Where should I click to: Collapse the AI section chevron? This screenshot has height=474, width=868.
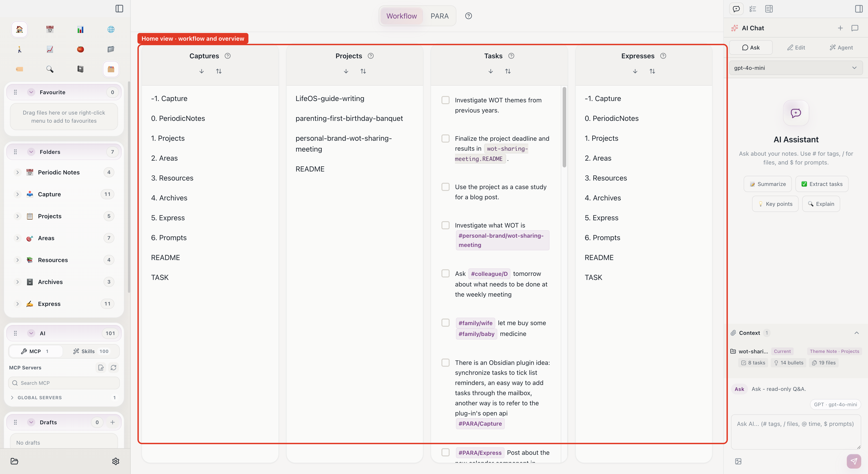31,333
